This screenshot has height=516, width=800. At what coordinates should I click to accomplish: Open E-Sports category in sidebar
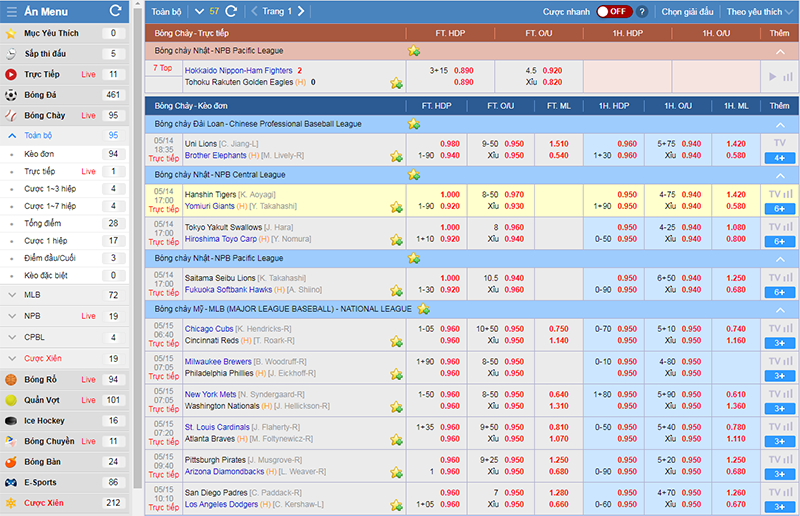click(43, 482)
